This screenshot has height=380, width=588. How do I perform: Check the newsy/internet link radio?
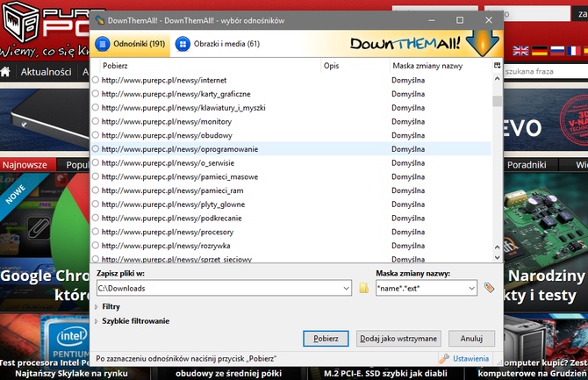coord(96,80)
